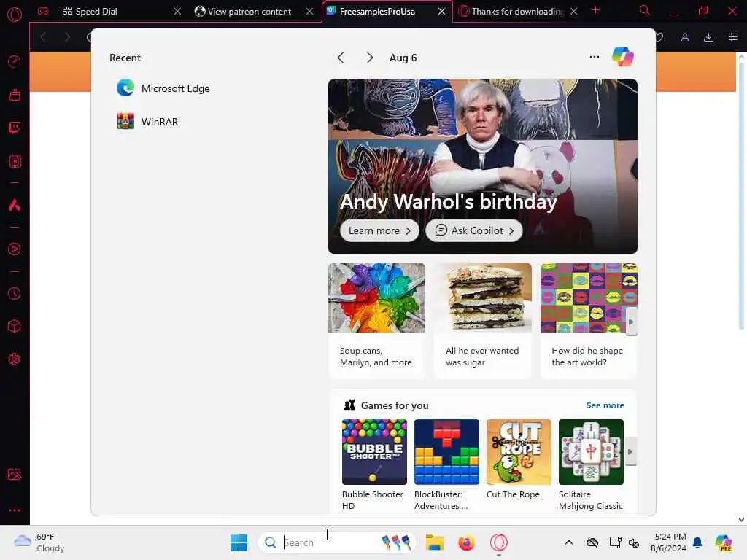
Task: Show more games with the right arrow
Action: click(x=631, y=452)
